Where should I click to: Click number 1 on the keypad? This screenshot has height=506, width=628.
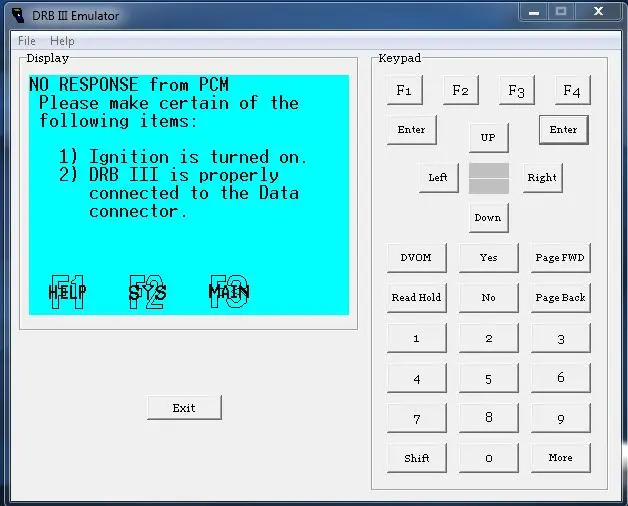pyautogui.click(x=417, y=338)
